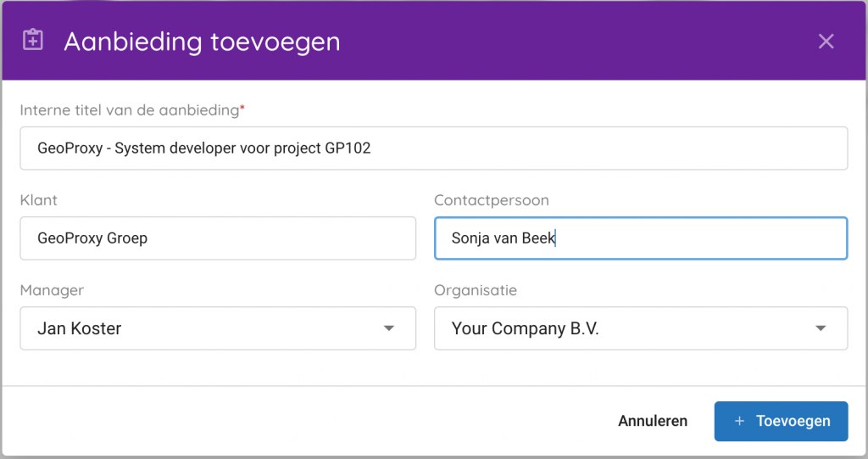This screenshot has width=868, height=459.
Task: Click Toevoegen to add the offer
Action: (781, 421)
